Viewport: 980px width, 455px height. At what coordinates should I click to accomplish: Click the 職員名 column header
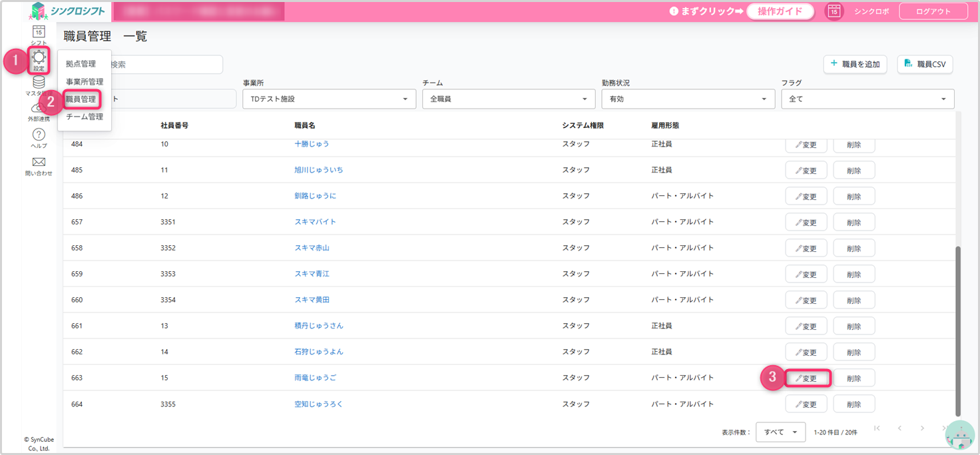305,125
